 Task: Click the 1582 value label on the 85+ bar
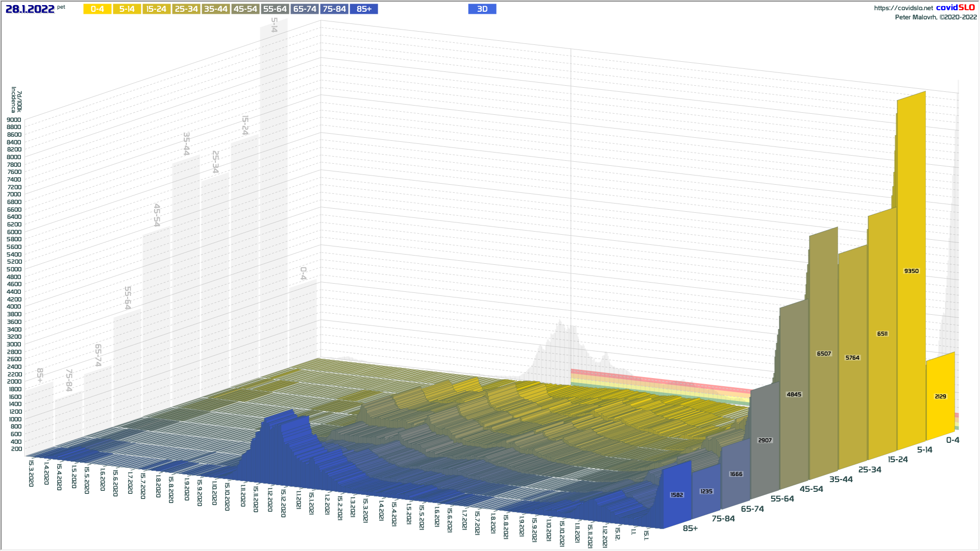coord(677,495)
